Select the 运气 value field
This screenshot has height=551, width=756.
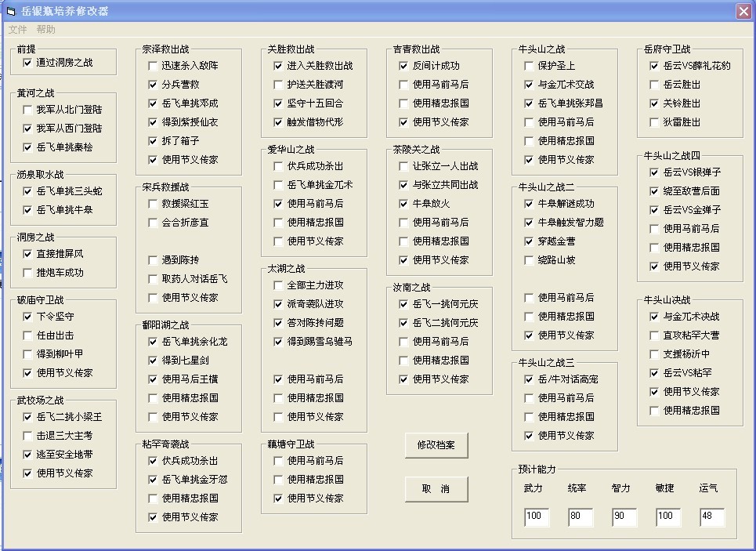(712, 517)
